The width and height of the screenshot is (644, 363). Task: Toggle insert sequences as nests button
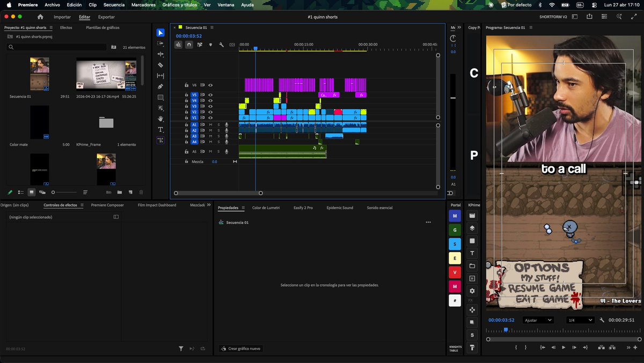pyautogui.click(x=178, y=45)
